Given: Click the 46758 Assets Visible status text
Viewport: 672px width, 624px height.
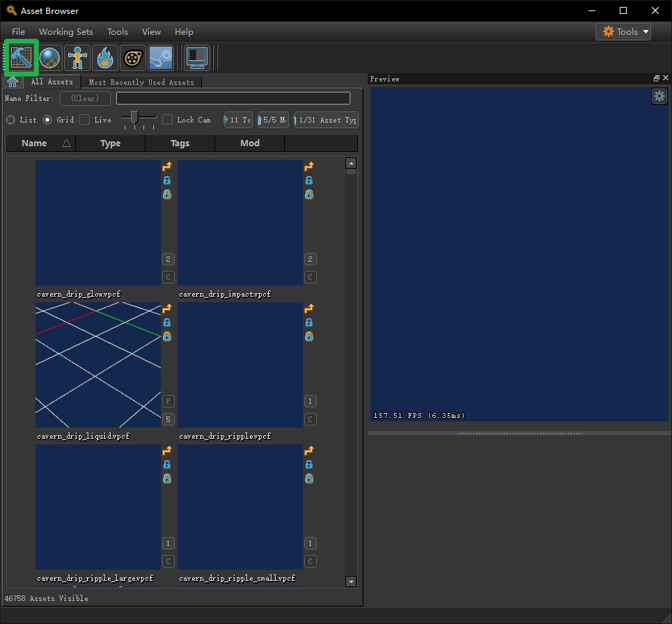Looking at the screenshot, I should coord(46,598).
